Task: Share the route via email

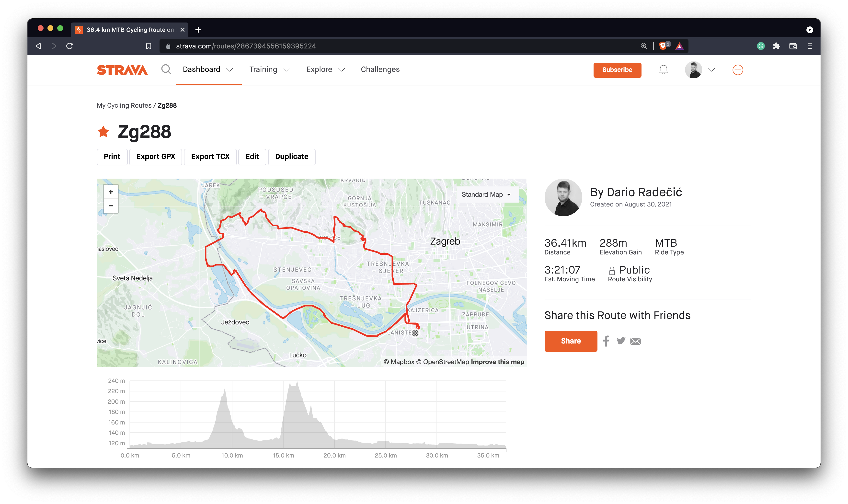Action: click(635, 341)
